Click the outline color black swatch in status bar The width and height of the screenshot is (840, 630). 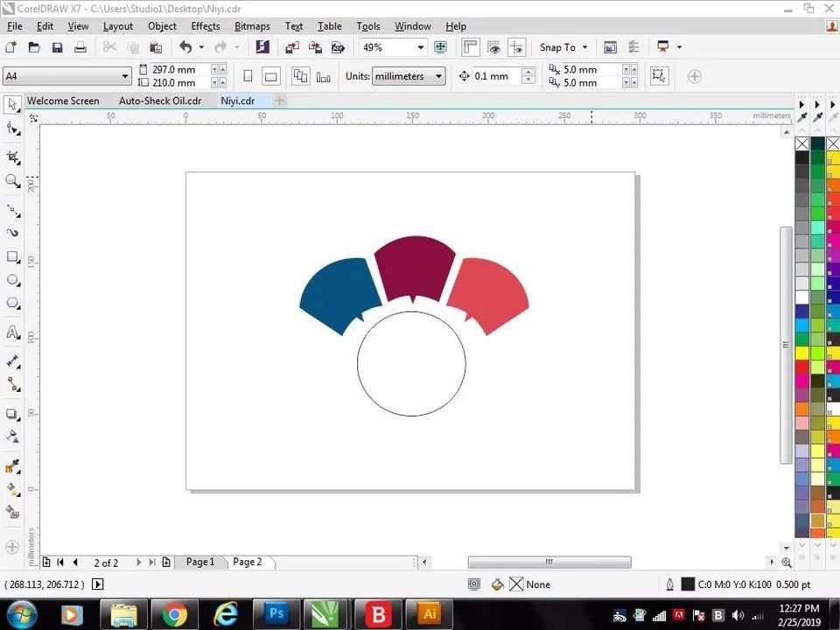coord(688,584)
